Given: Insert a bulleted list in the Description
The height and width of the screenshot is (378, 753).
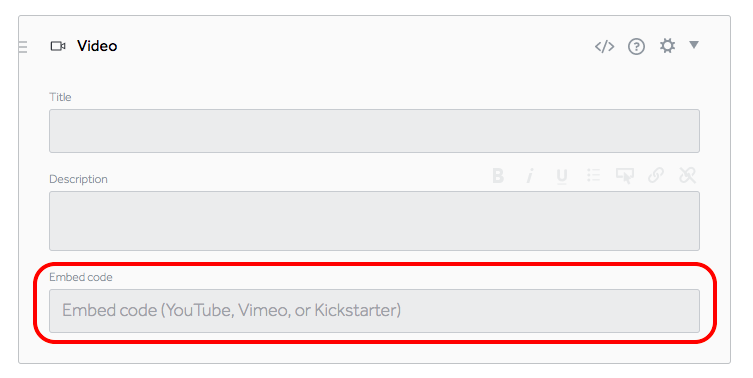Looking at the screenshot, I should pos(594,175).
